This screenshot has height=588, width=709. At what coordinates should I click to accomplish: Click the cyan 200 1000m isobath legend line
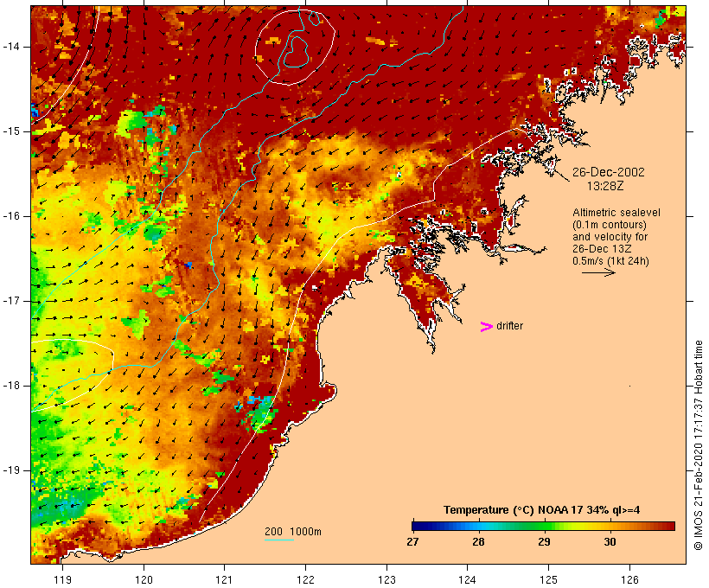279,540
